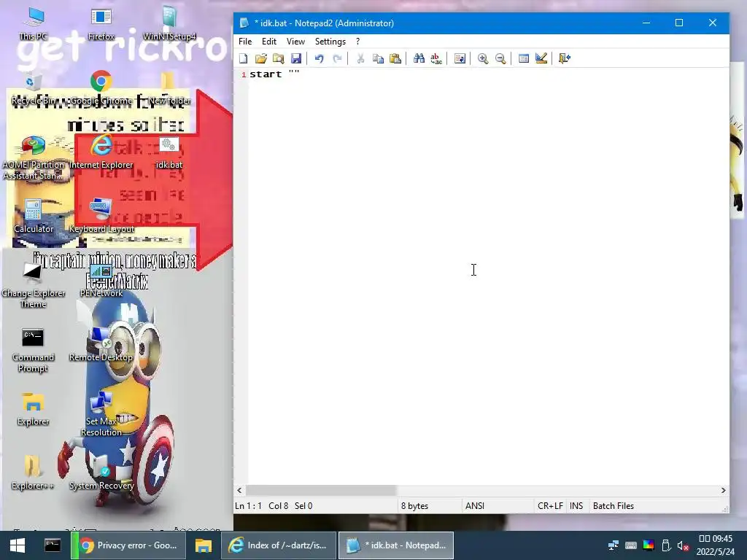Open the Select Scheme toolbar icon
Screen dimensions: 747x560
pos(524,58)
